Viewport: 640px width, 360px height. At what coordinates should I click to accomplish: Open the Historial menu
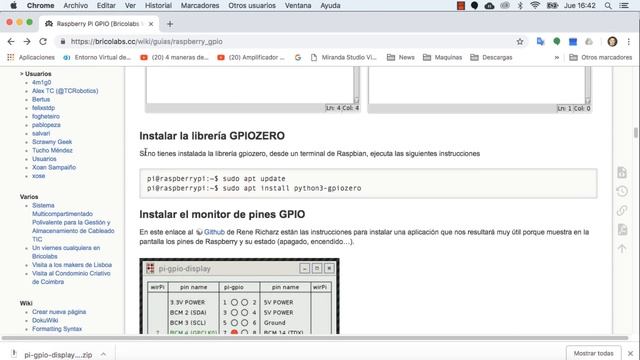coord(158,6)
